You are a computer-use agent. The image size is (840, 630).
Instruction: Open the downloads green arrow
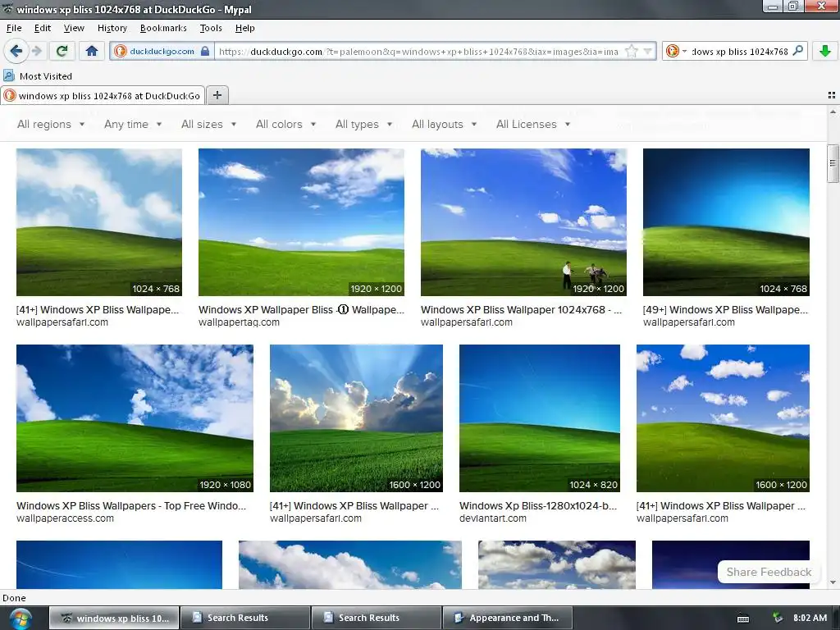click(x=825, y=51)
